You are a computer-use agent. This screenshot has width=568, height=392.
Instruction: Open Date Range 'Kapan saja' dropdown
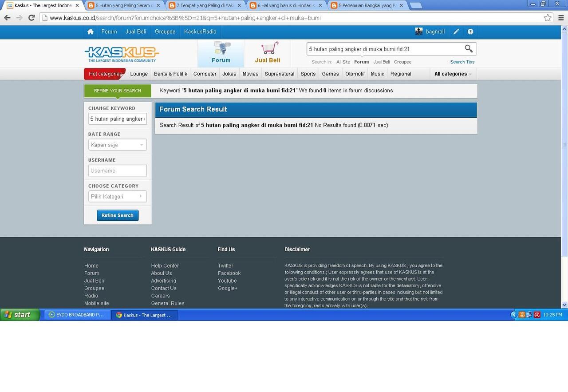(x=118, y=145)
